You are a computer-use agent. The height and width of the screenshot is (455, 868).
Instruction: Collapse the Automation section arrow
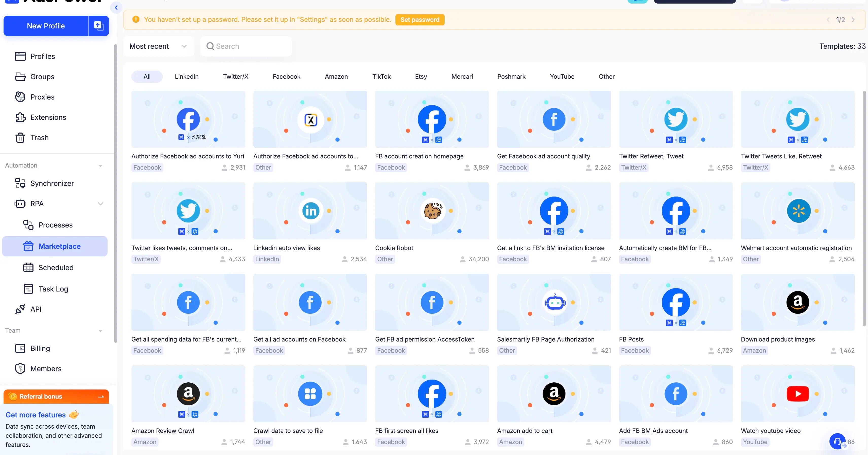pyautogui.click(x=100, y=166)
